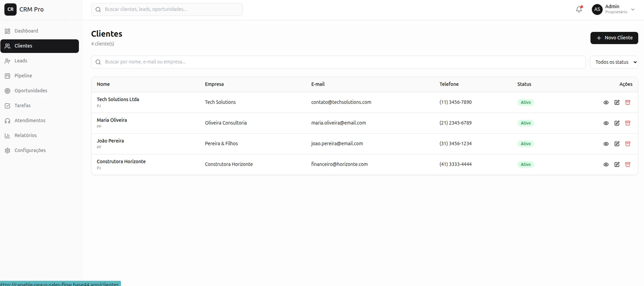Open the Pipeline page
Viewport: 644px width, 286px height.
pyautogui.click(x=39, y=76)
